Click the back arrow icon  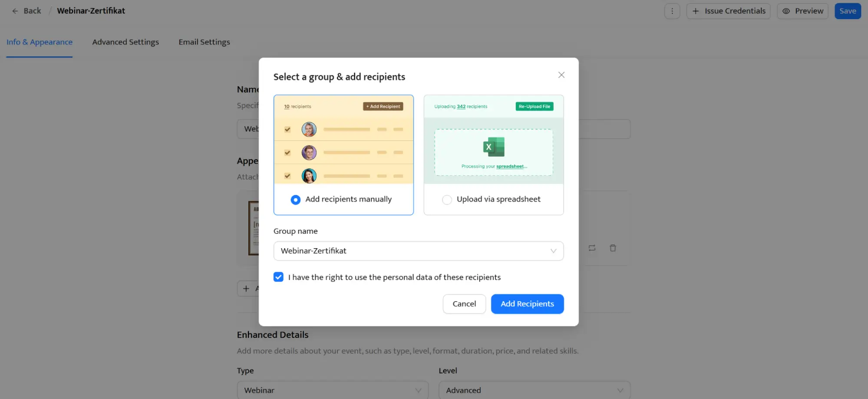(15, 11)
